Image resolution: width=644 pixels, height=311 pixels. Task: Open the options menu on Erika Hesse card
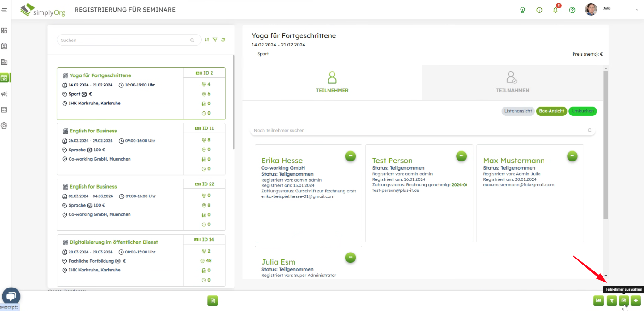(351, 156)
